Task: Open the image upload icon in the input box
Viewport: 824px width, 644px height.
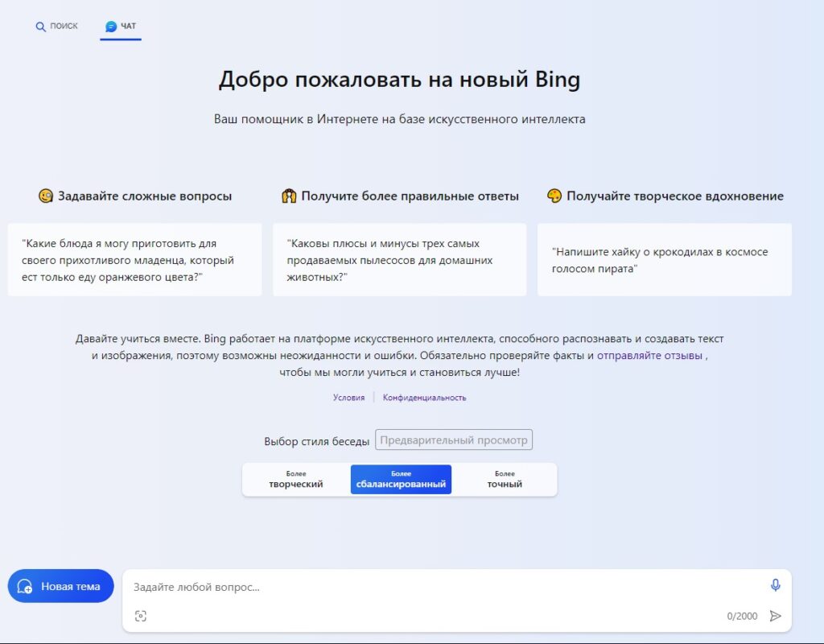Action: tap(142, 616)
